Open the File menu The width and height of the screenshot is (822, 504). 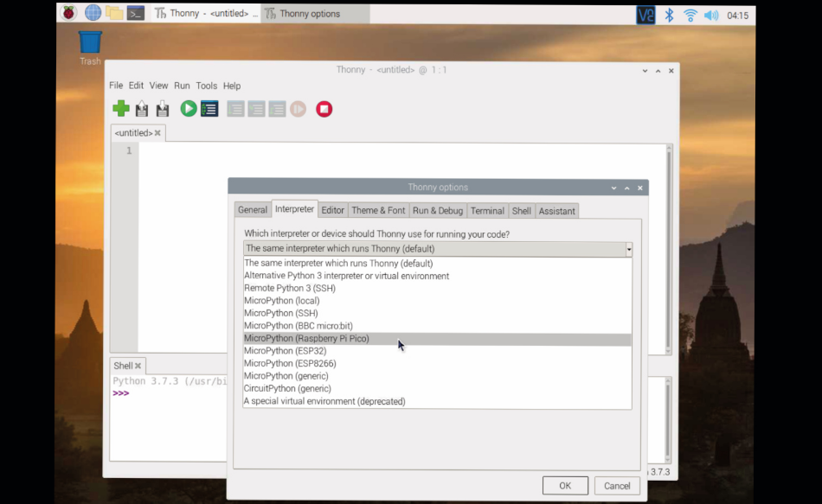(x=116, y=86)
